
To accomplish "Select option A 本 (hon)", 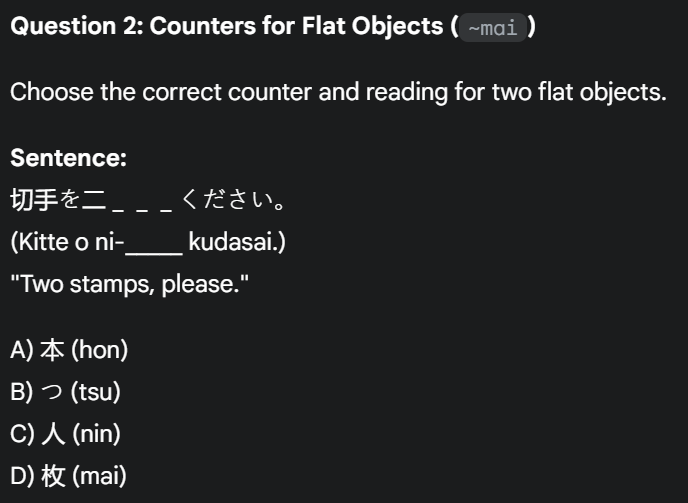I will click(69, 350).
